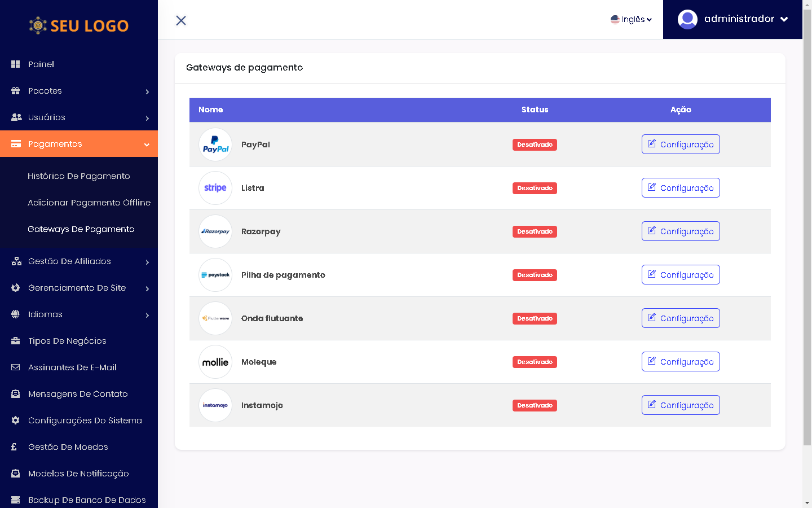Open the Inglês language dropdown

point(631,20)
